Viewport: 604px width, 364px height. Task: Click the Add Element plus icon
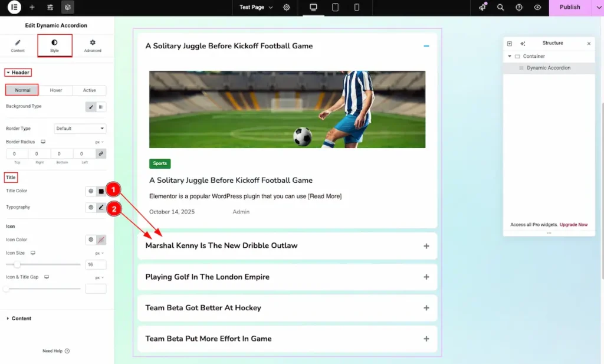click(32, 8)
